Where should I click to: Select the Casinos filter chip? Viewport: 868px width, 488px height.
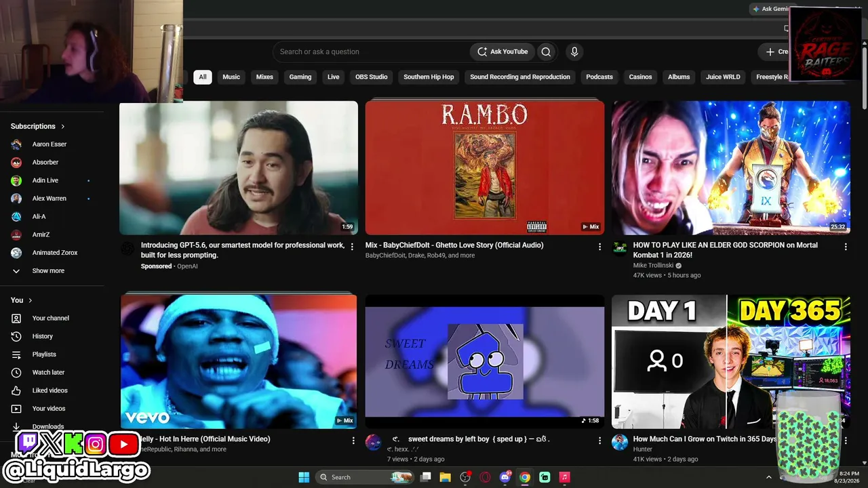640,77
